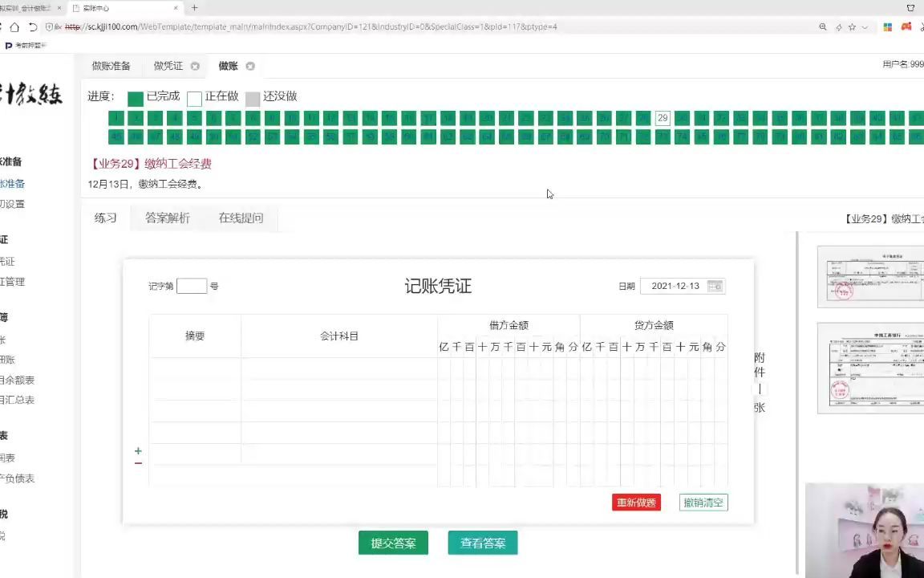Click the green plus icon to add a voucher row
The width and height of the screenshot is (924, 578).
click(x=137, y=451)
